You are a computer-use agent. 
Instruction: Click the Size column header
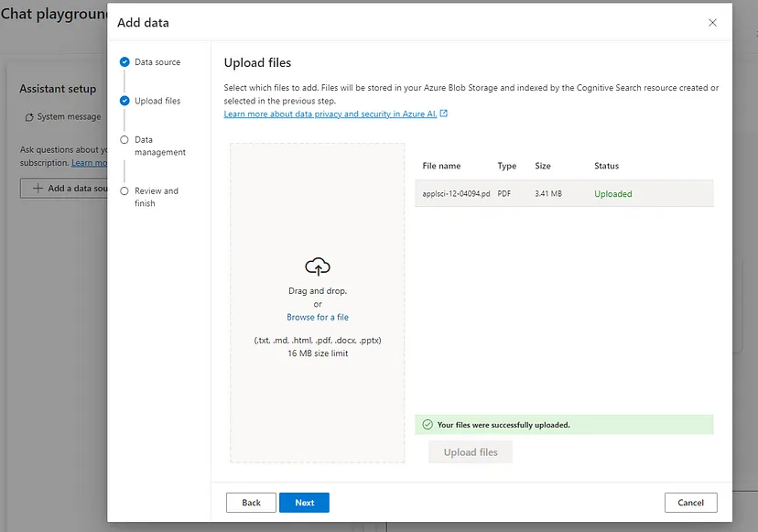542,166
